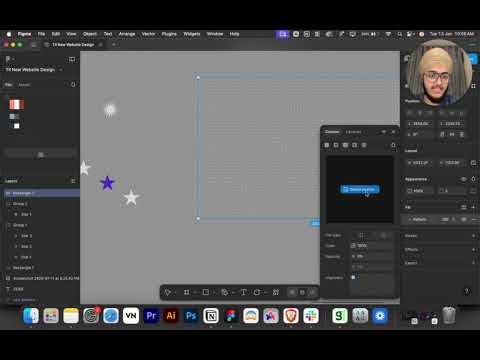Open the Actions tool in bottom toolbar
This screenshot has height=360, width=480.
276,292
